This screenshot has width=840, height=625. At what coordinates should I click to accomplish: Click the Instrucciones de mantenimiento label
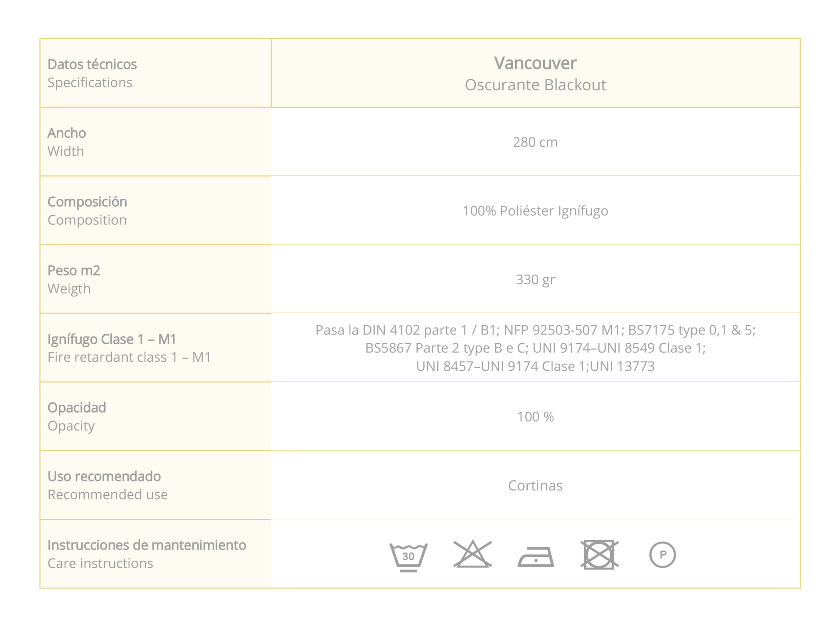pyautogui.click(x=146, y=545)
